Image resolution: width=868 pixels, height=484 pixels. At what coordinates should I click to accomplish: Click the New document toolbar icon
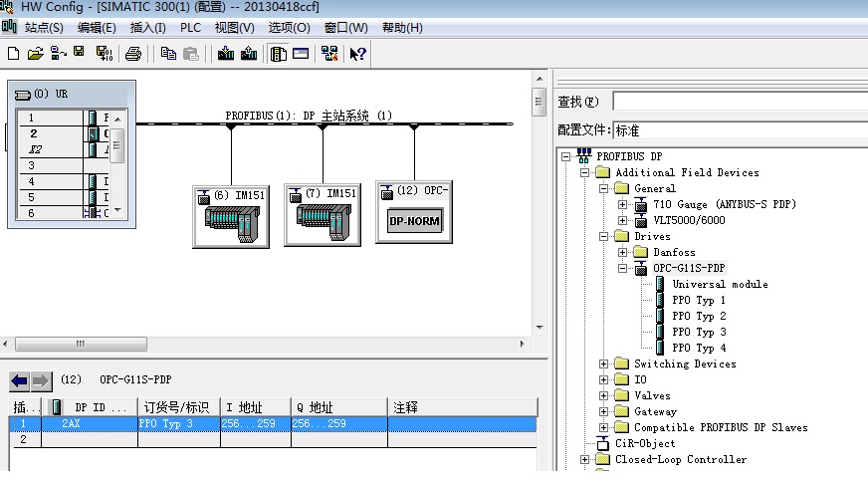tap(13, 54)
